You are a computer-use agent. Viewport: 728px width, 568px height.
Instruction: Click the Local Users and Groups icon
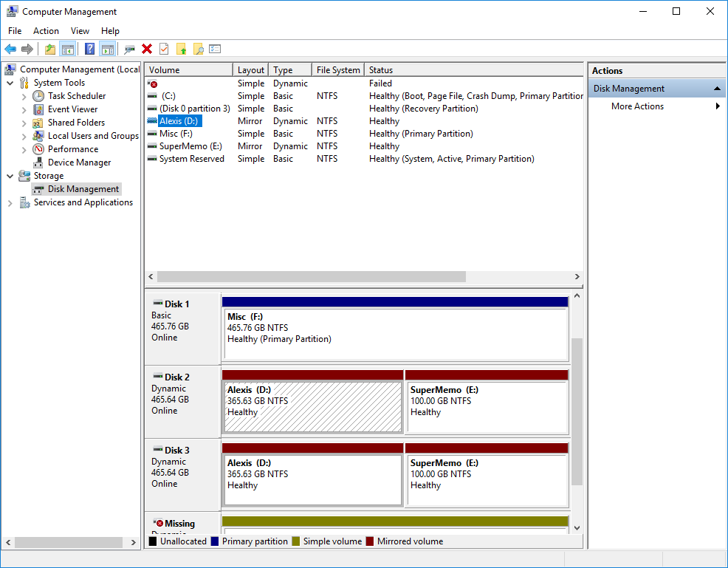(x=38, y=136)
